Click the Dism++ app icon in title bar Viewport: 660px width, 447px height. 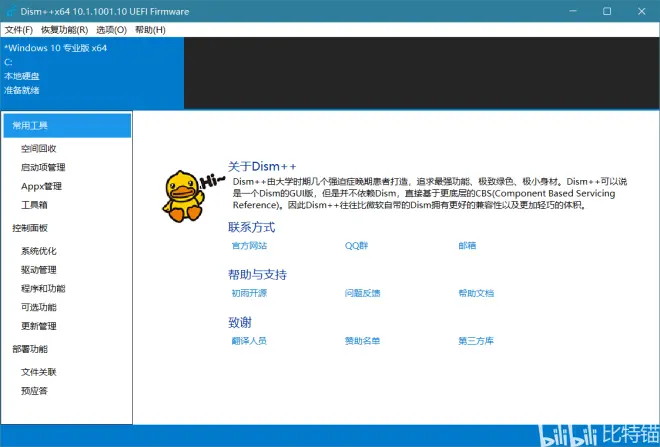(10, 10)
